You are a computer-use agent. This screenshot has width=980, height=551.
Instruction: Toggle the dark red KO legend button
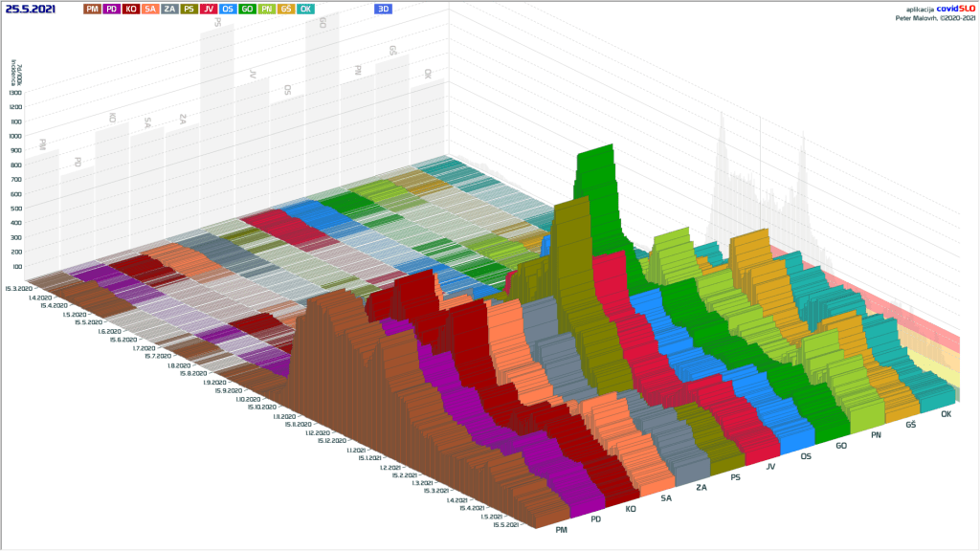[131, 9]
